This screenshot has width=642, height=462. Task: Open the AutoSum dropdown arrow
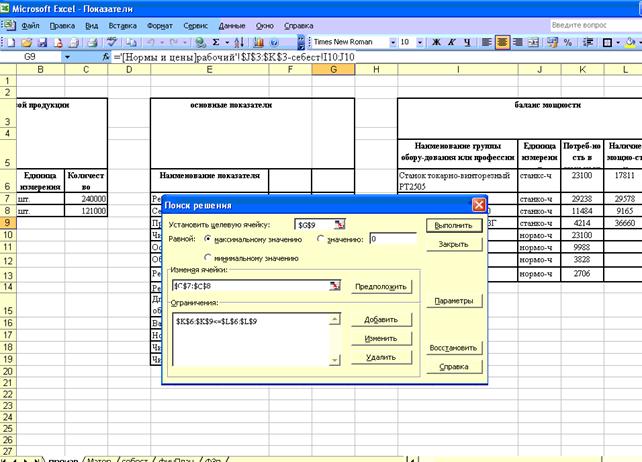click(x=227, y=42)
